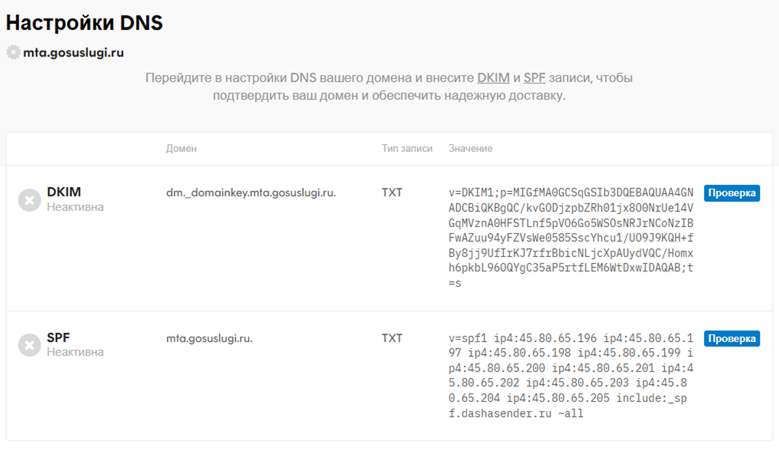Click the Неактивна status under SPF
This screenshot has height=454, width=779.
point(75,352)
